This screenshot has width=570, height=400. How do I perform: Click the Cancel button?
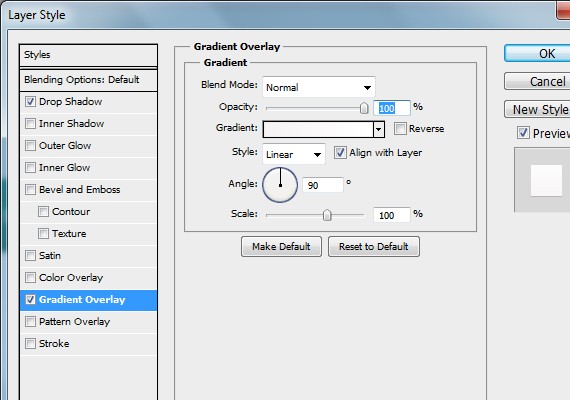537,81
